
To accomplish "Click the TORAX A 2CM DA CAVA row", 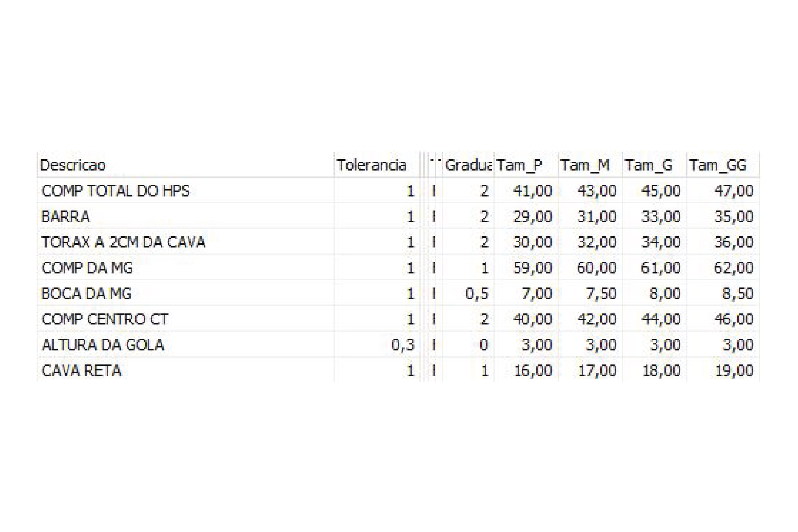I will (398, 242).
